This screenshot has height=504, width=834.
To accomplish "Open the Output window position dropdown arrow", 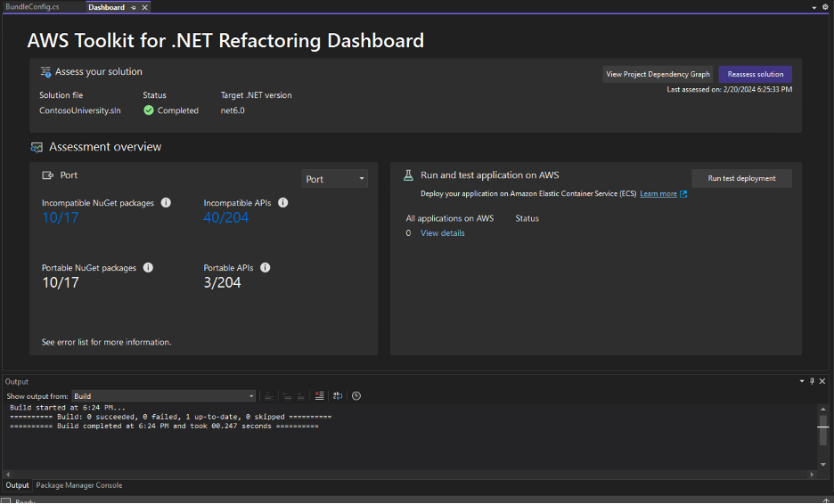I will coord(801,381).
